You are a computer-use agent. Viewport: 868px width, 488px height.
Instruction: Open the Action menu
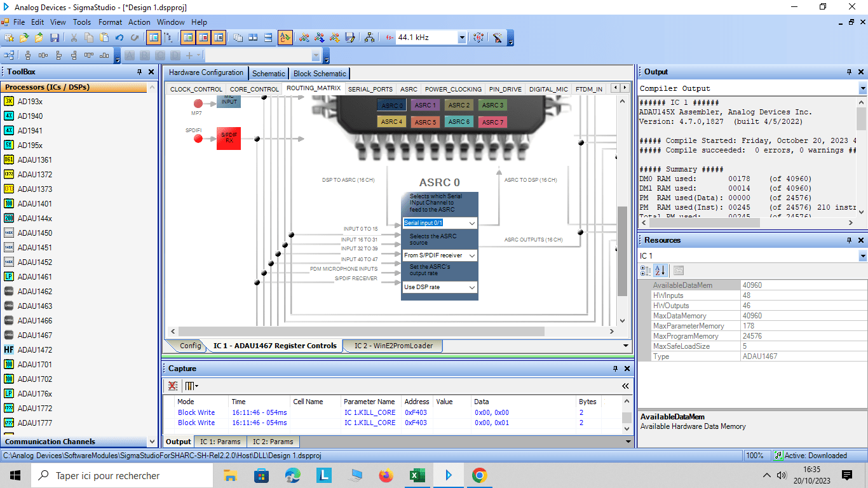(x=139, y=22)
